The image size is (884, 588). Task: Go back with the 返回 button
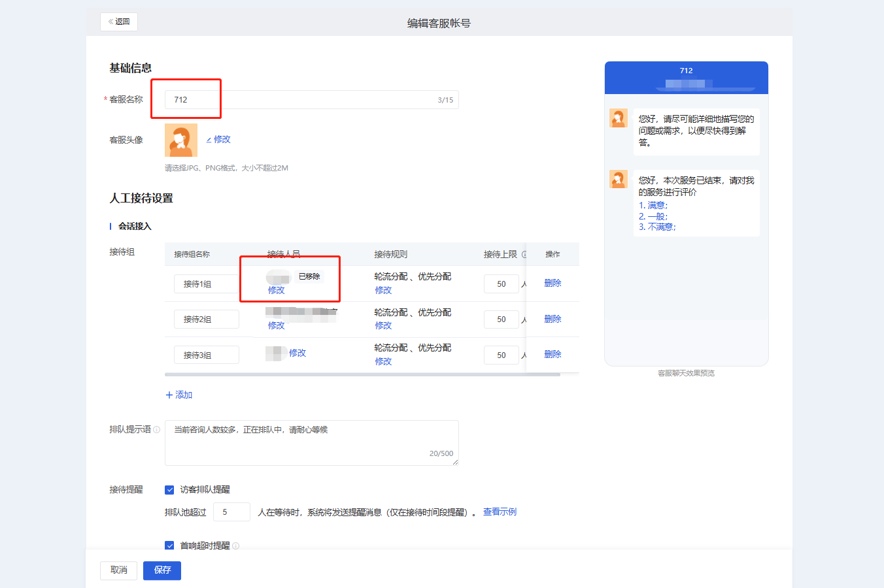(119, 22)
